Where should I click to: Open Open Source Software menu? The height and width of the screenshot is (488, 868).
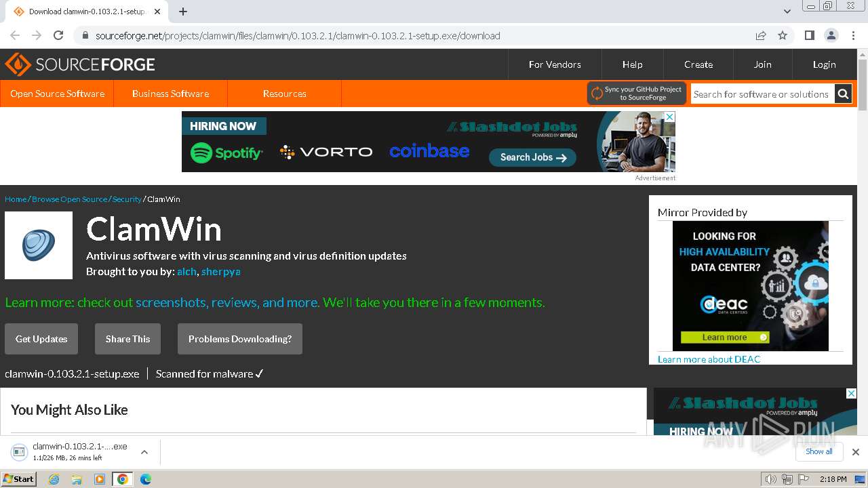57,94
